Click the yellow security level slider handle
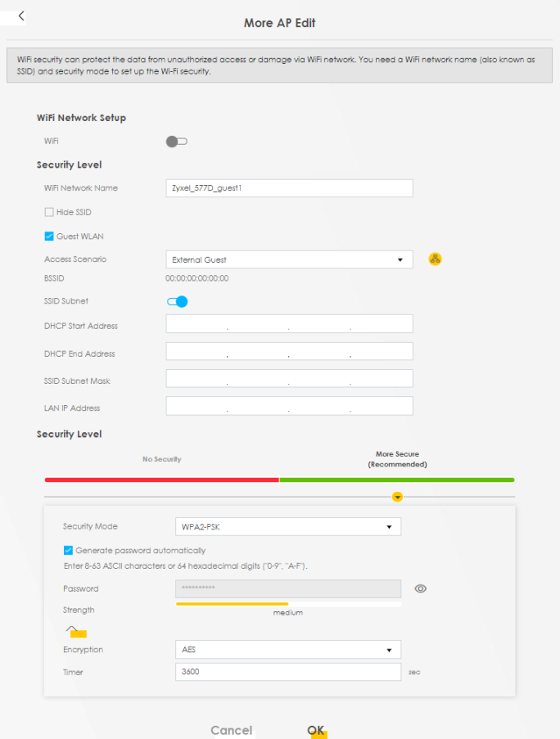This screenshot has width=560, height=739. (x=397, y=497)
